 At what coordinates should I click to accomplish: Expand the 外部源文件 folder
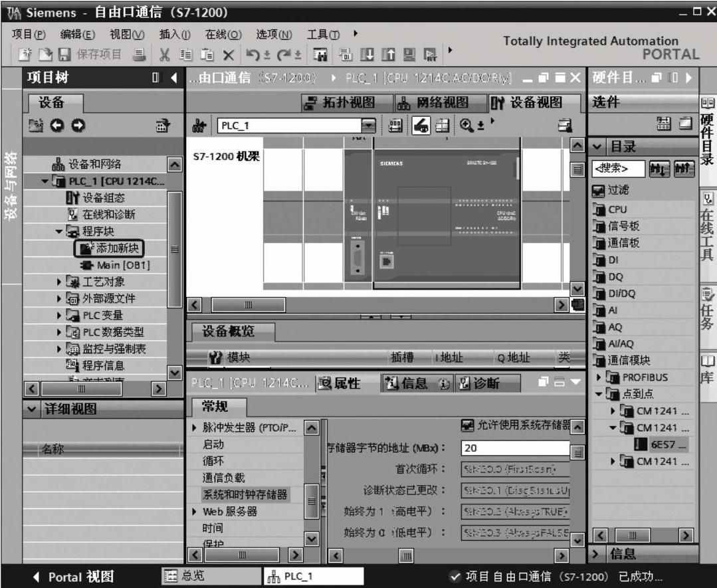[59, 298]
